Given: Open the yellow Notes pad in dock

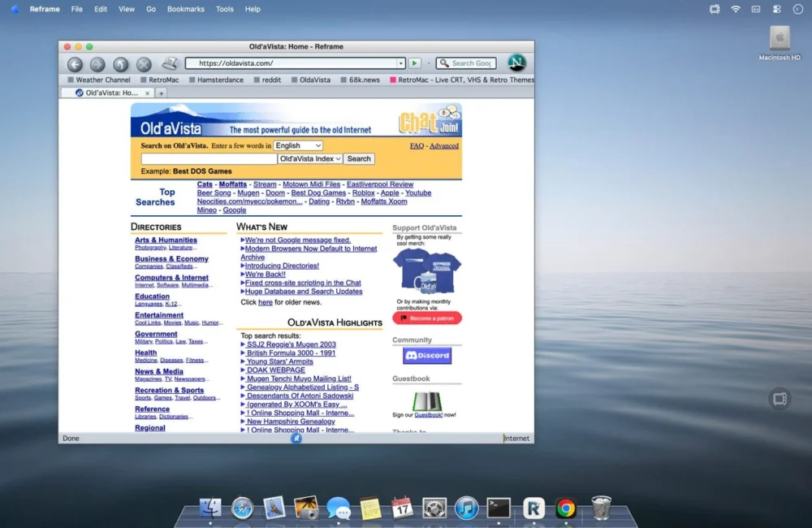Looking at the screenshot, I should pos(370,509).
